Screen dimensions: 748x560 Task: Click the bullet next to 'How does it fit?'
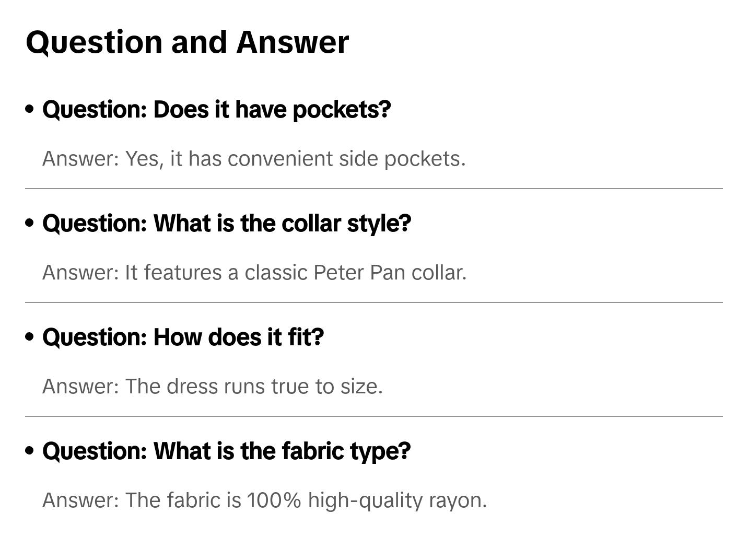[30, 337]
